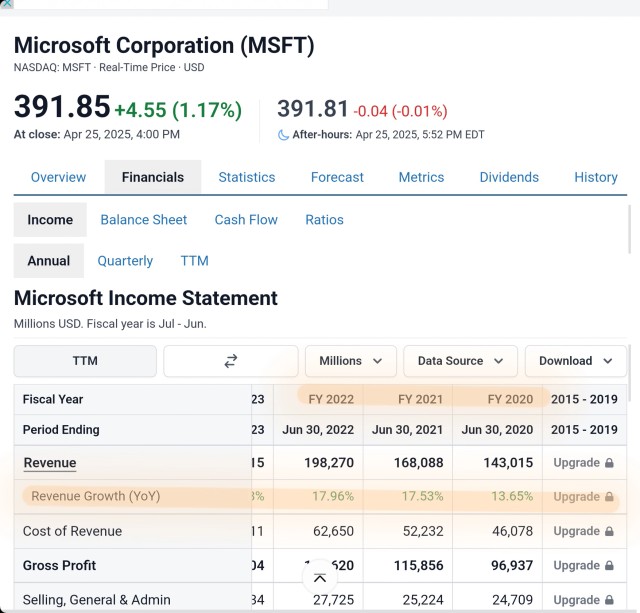The height and width of the screenshot is (613, 640).
Task: Click the lock icon in Revenue row
Action: [x=609, y=463]
